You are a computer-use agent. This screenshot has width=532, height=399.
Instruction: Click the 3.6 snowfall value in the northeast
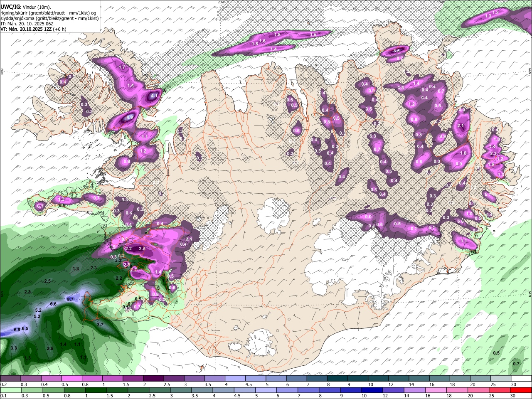(x=396, y=51)
